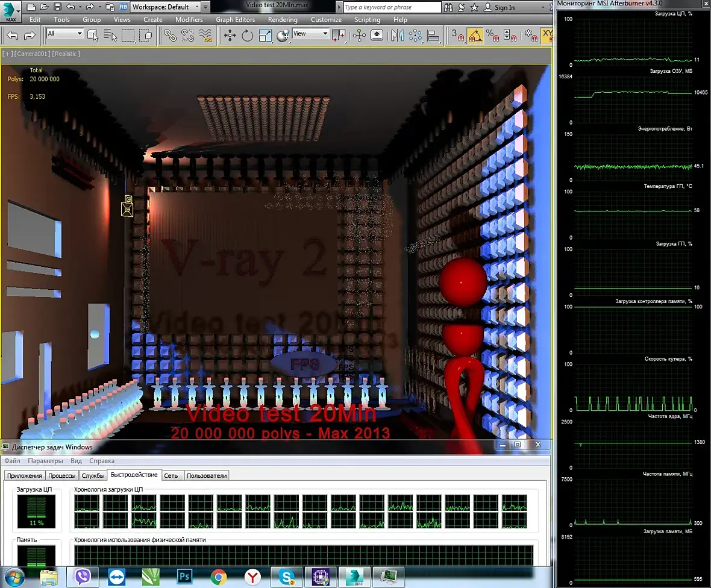The image size is (711, 588).
Task: Switch to Пользователи tab in Task Manager
Action: (207, 475)
